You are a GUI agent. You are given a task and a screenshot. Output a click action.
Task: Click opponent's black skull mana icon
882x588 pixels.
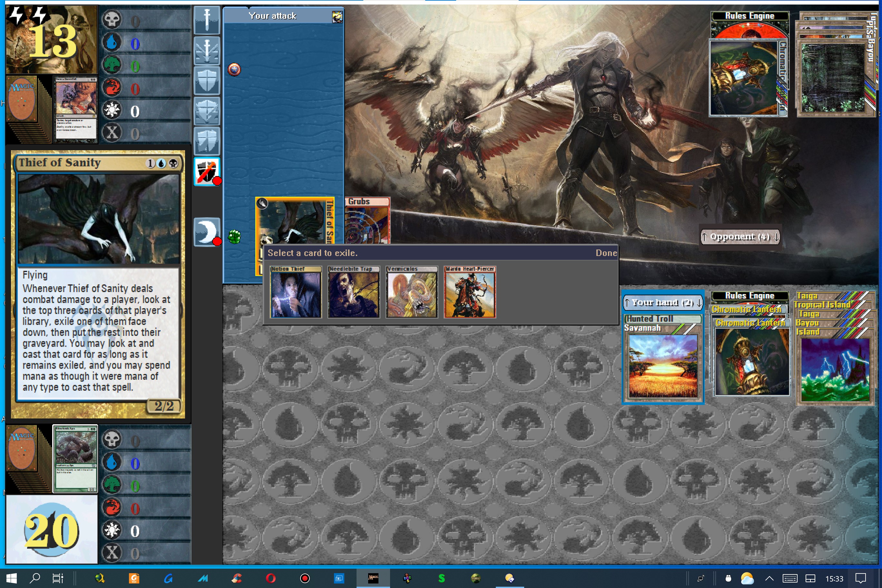(112, 19)
